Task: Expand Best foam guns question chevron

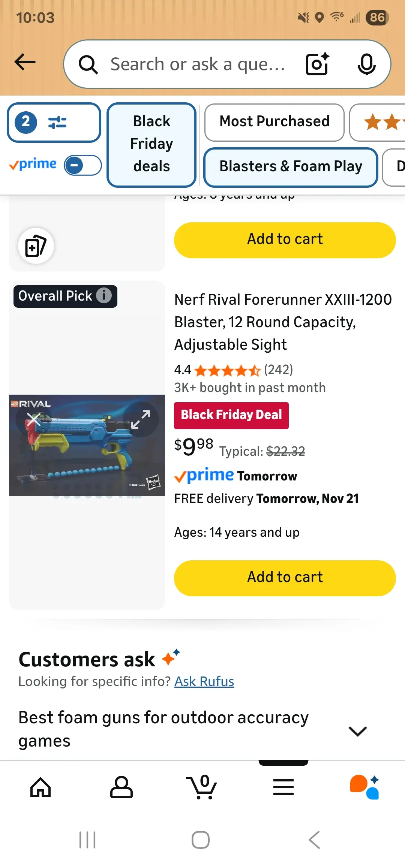Action: coord(357,731)
